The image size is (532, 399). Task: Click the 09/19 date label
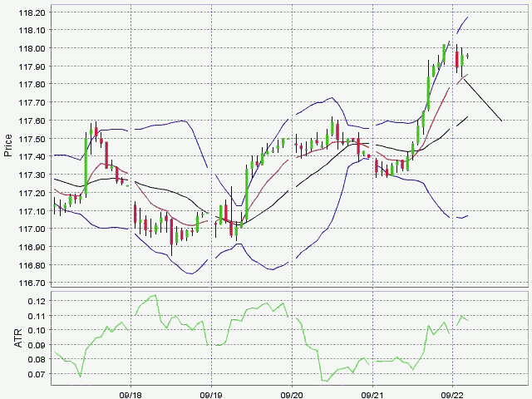[x=211, y=396]
